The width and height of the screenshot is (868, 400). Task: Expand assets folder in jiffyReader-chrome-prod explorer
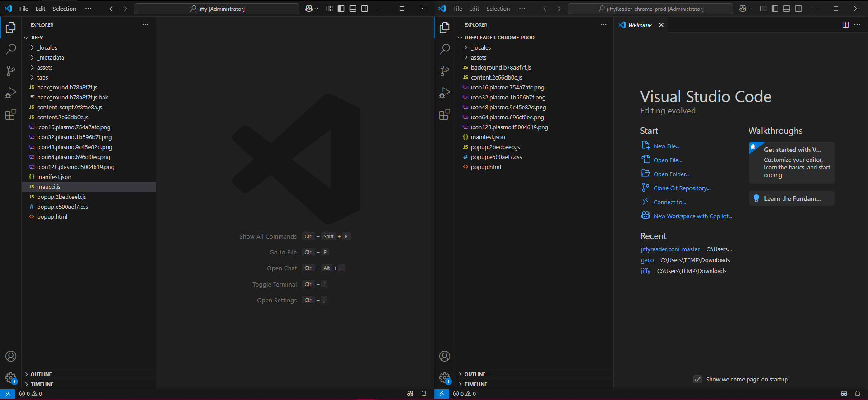(534, 57)
